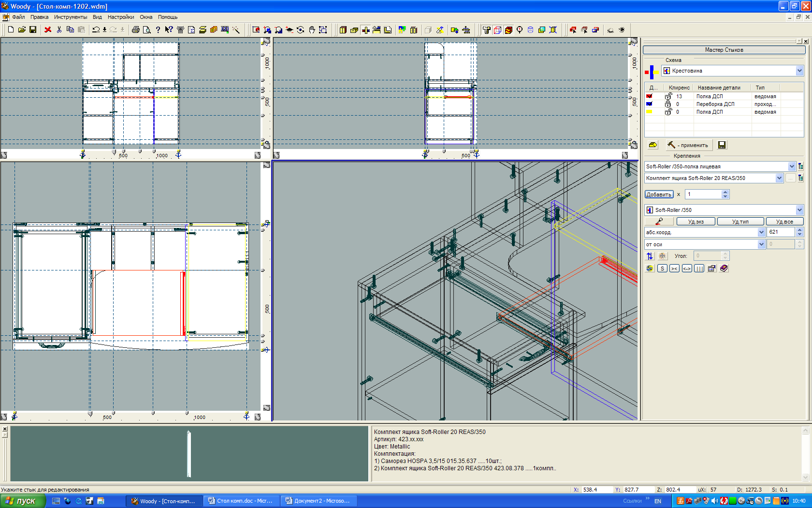
Task: Select the Переборка ДСП row in the parts table
Action: click(724, 104)
